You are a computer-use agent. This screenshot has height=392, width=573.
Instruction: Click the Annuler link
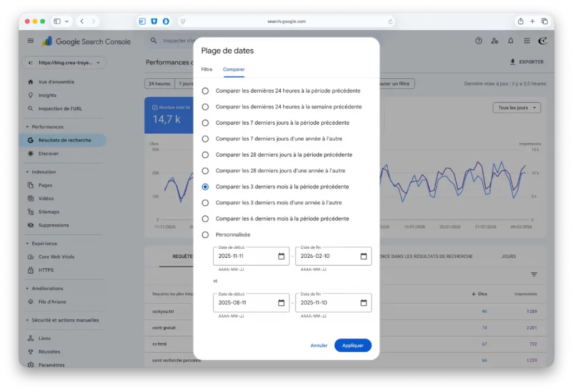[319, 345]
